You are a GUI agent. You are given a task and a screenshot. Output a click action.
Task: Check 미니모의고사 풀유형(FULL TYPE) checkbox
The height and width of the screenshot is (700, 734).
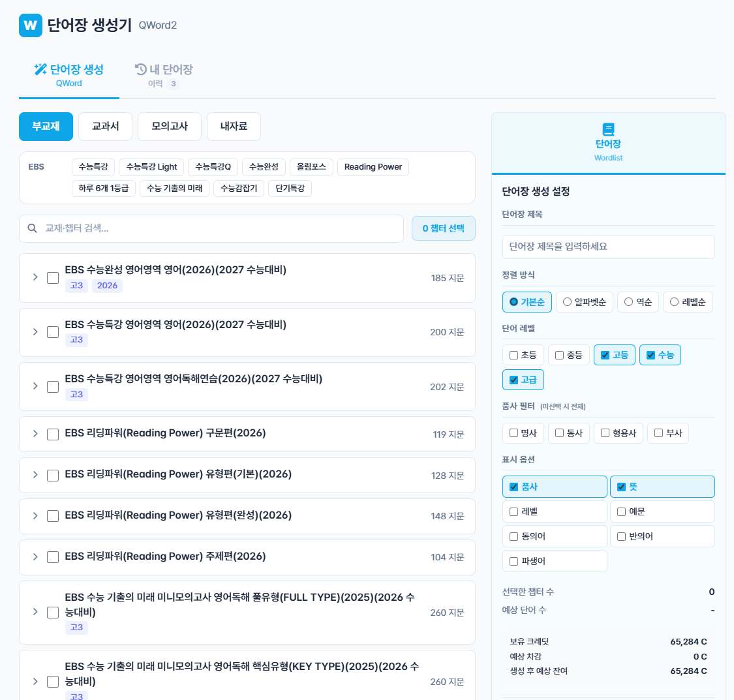coord(53,613)
